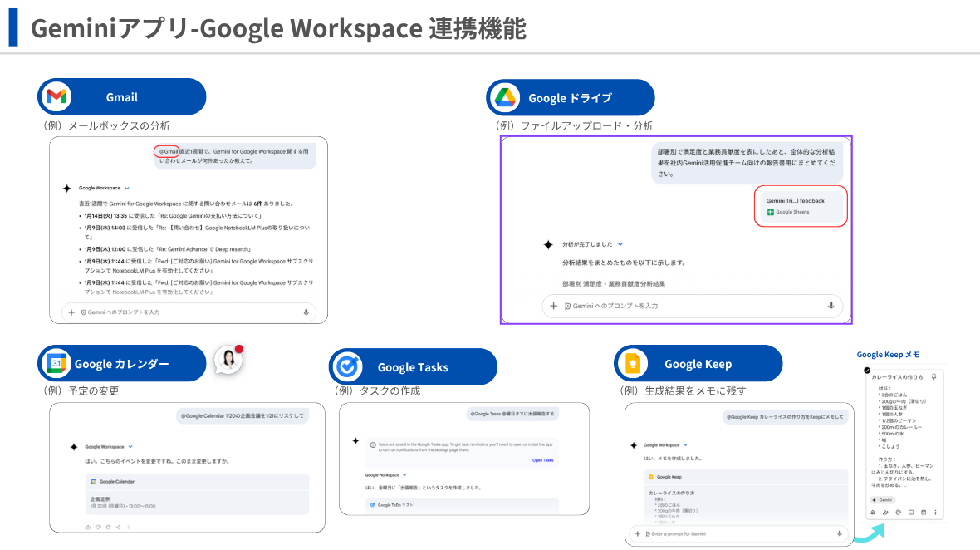The image size is (980, 550).
Task: Click the @Google Tasks prompt bubble
Action: point(512,414)
